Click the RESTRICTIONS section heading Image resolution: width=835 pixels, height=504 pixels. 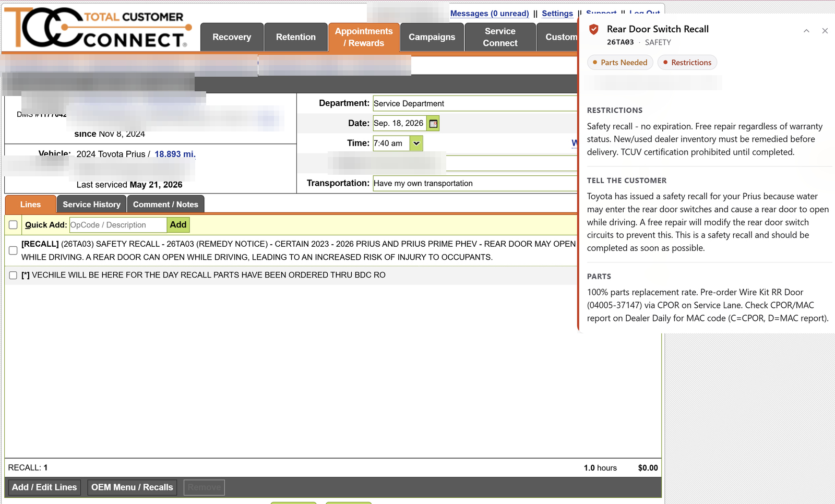(x=615, y=111)
